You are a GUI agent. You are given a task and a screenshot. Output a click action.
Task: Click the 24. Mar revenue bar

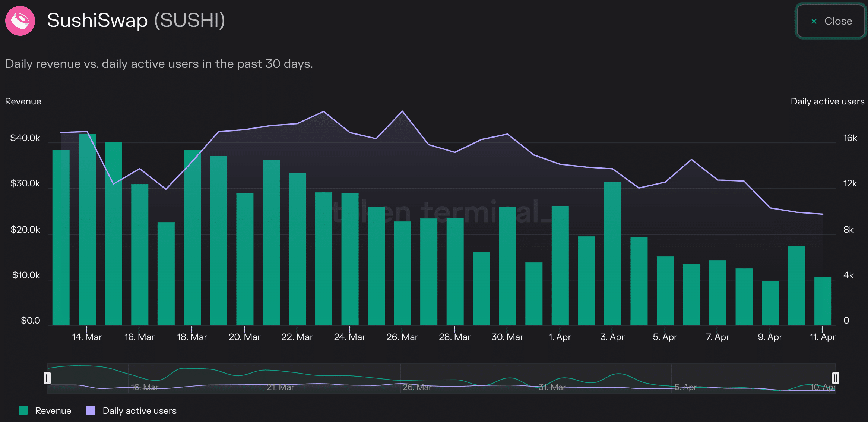350,259
